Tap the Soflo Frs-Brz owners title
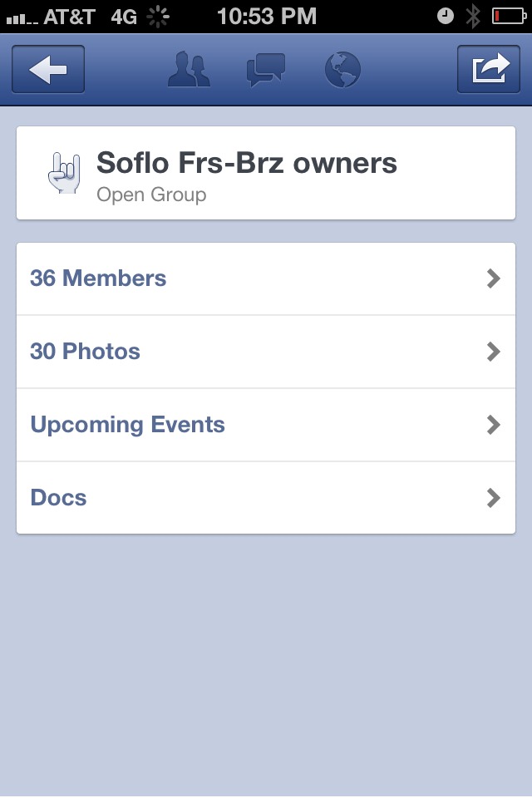The width and height of the screenshot is (532, 798). coord(246,163)
